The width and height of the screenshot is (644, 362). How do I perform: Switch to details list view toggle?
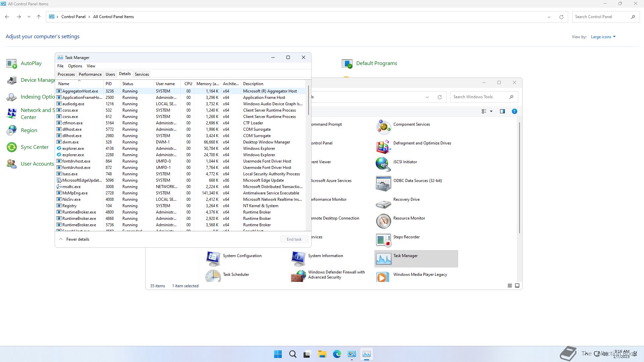[x=509, y=286]
